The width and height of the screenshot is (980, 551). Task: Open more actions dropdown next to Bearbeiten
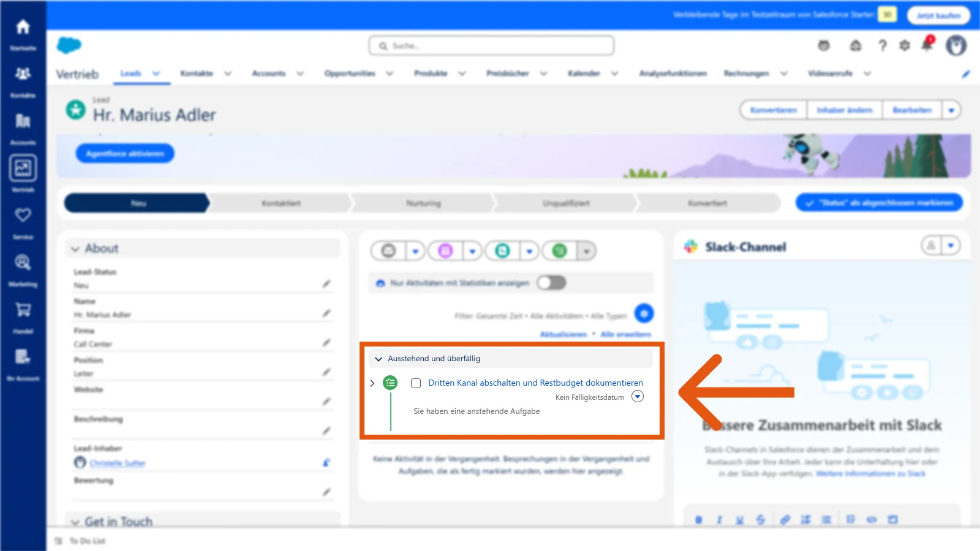(x=951, y=110)
